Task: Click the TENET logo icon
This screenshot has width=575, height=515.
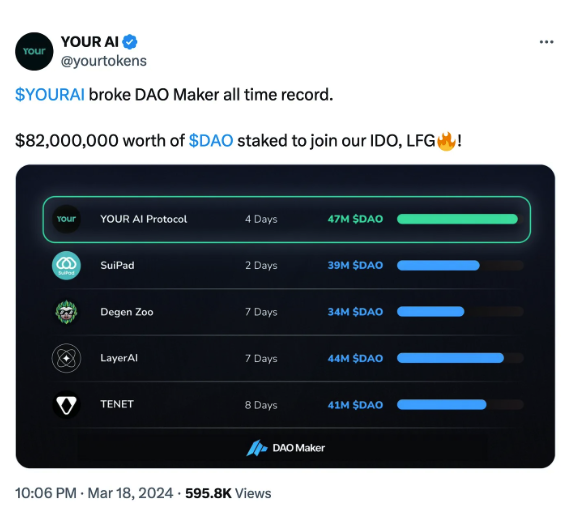Action: point(66,405)
